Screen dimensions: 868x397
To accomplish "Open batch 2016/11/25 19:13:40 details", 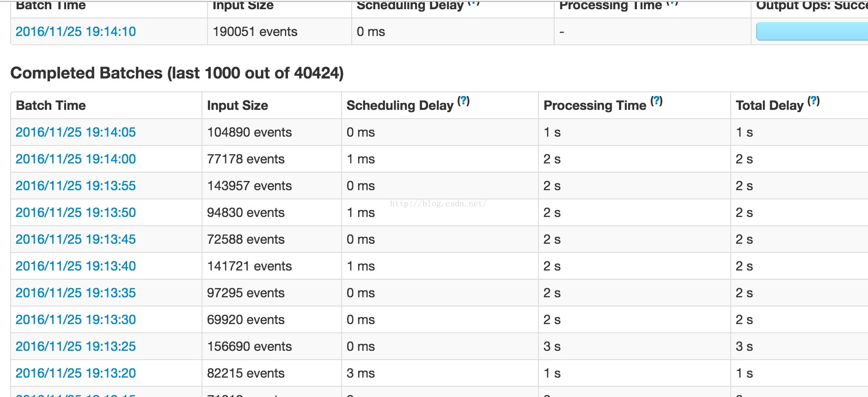I will pyautogui.click(x=76, y=266).
